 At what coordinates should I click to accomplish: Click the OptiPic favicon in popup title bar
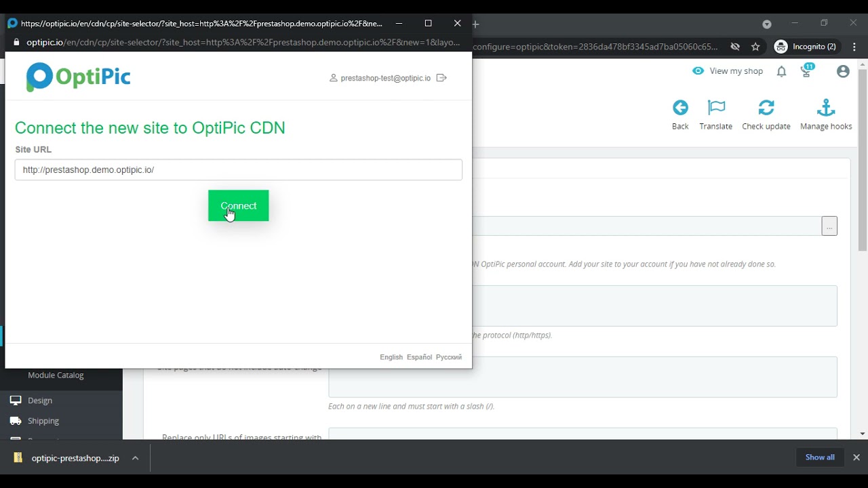coord(12,23)
